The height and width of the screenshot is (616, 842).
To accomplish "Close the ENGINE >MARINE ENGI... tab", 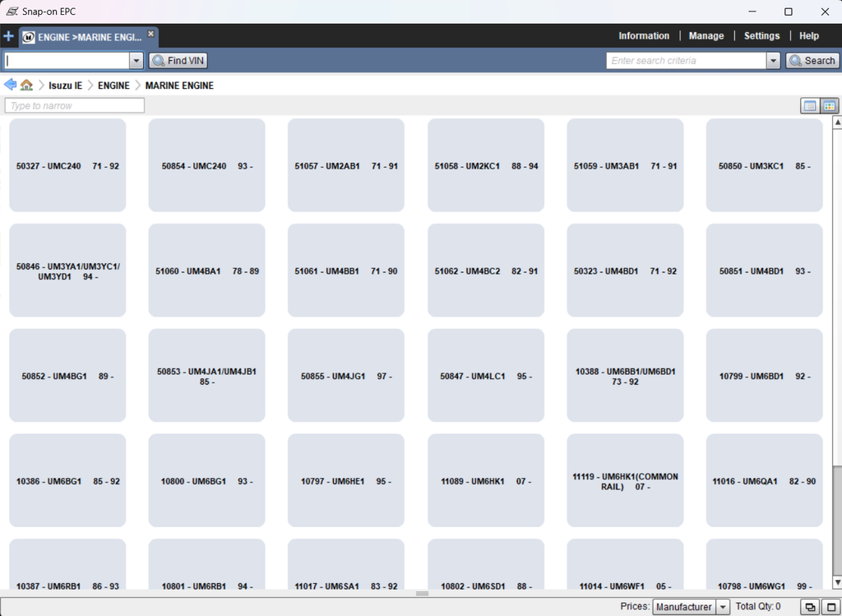I will pyautogui.click(x=151, y=33).
